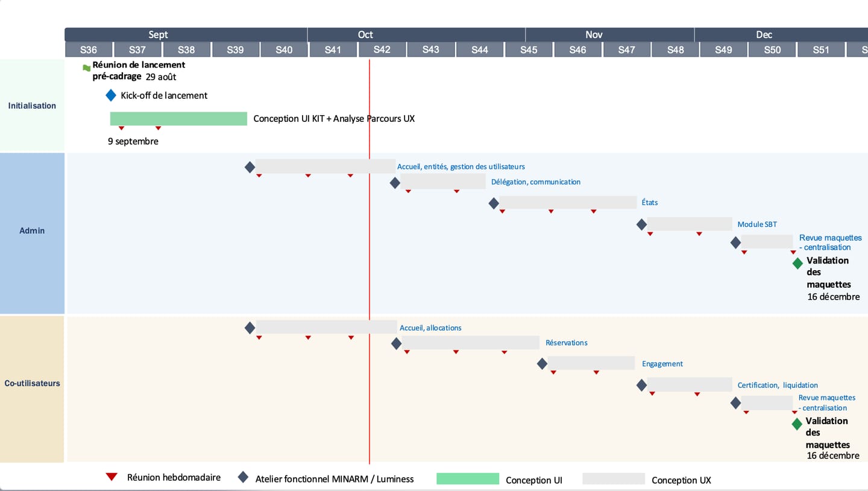This screenshot has width=868, height=491.
Task: Click Co-utilisateurs diamond before Revue maquettes bar
Action: 735,403
